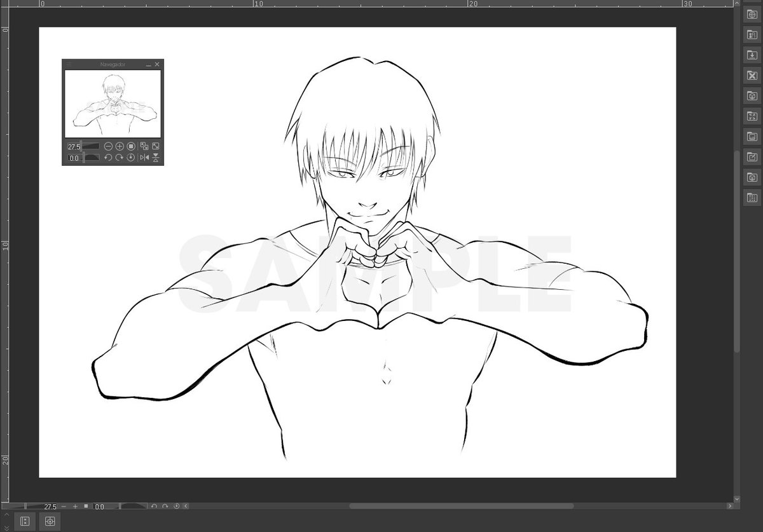
Task: Rotate right using bottom bar icon
Action: tap(165, 507)
